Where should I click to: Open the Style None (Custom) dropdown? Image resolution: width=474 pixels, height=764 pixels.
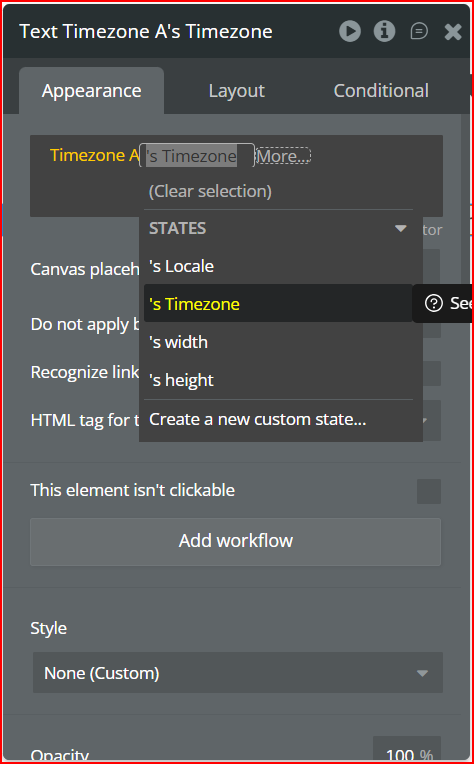click(238, 672)
